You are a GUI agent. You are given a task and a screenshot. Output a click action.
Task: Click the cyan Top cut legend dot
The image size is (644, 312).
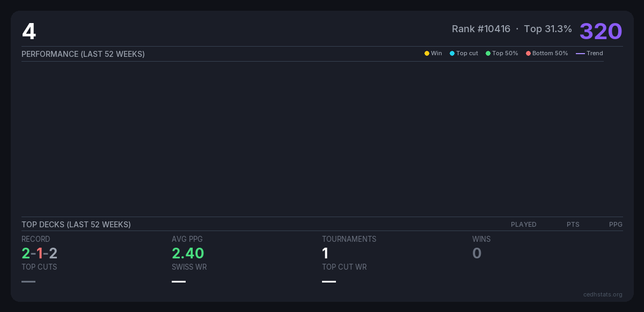(452, 54)
